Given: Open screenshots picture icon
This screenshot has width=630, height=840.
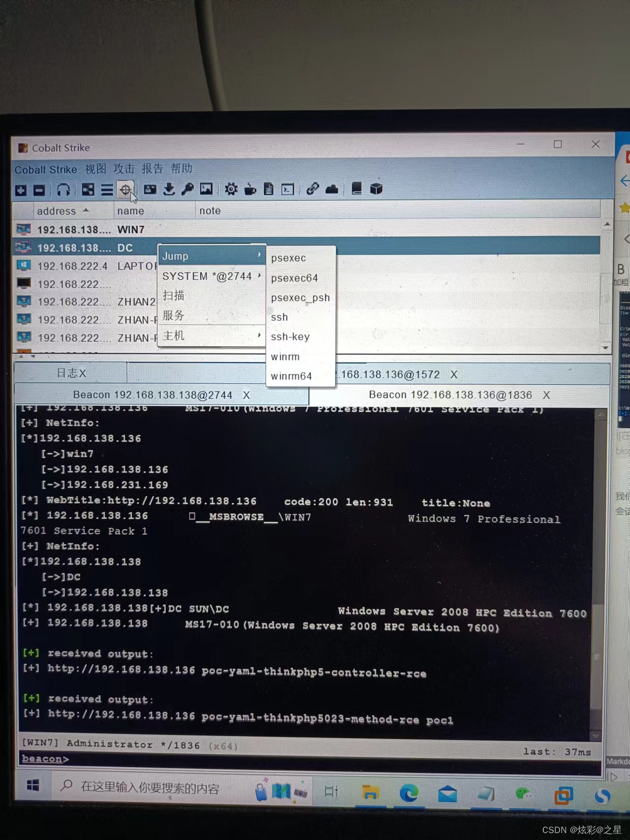Looking at the screenshot, I should (206, 189).
